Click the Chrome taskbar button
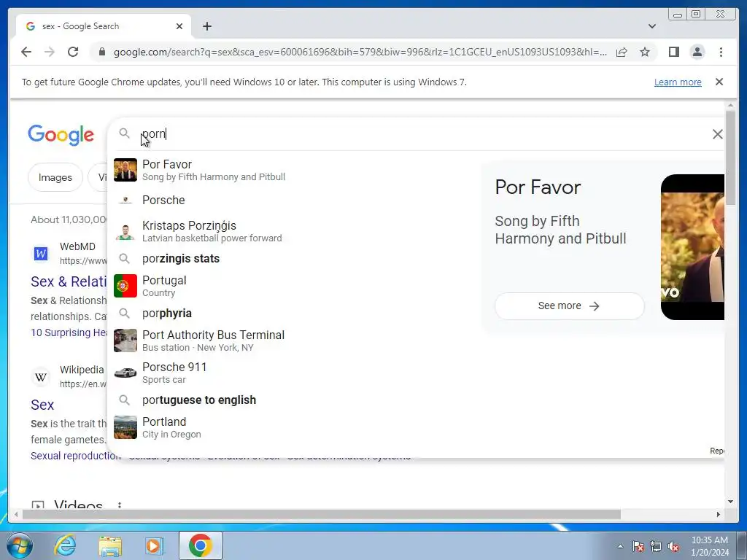Screen dimensions: 747x560 (x=200, y=545)
